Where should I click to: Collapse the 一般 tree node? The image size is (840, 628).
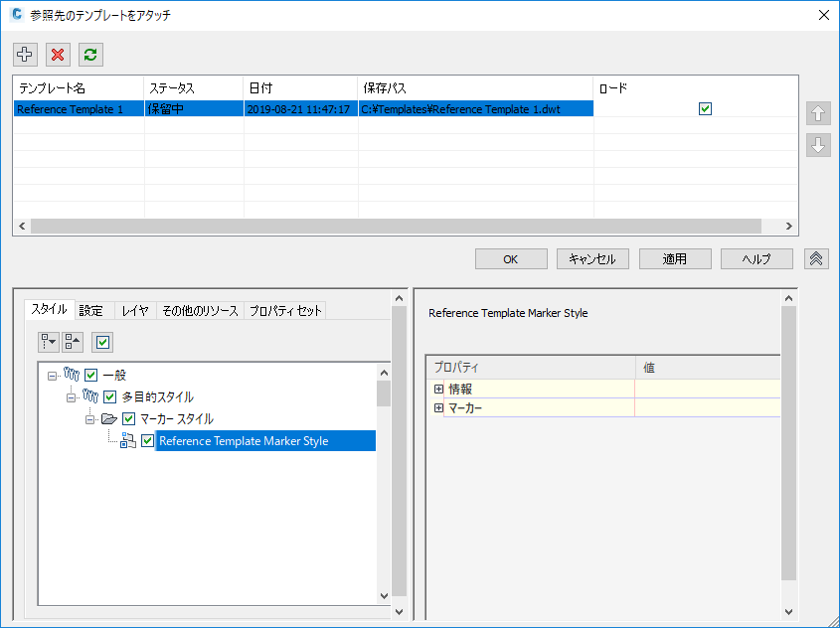(52, 376)
